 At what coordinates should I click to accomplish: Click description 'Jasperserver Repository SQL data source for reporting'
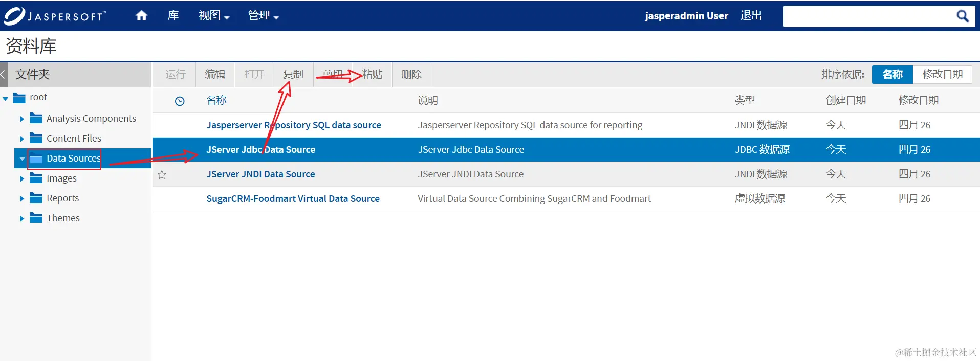pos(530,125)
